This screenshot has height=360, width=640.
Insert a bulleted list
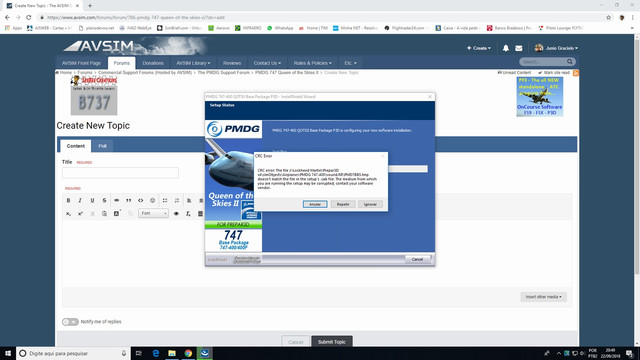click(x=165, y=200)
